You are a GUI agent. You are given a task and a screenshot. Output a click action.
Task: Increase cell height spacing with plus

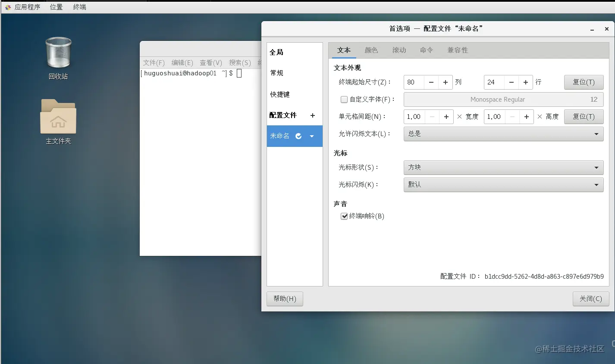coord(527,117)
